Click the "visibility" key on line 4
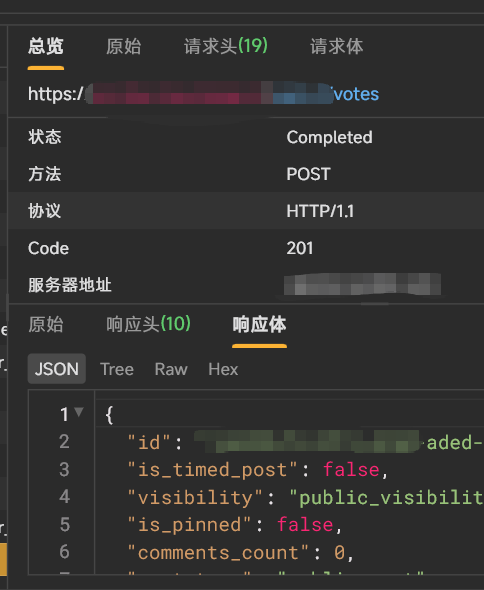This screenshot has width=484, height=590. pyautogui.click(x=195, y=497)
